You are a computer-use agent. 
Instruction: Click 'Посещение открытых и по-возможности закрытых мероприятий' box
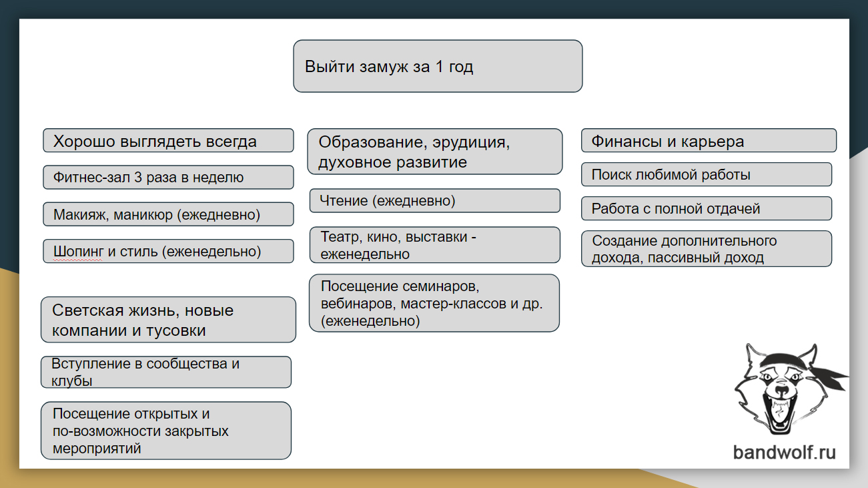[x=166, y=431]
